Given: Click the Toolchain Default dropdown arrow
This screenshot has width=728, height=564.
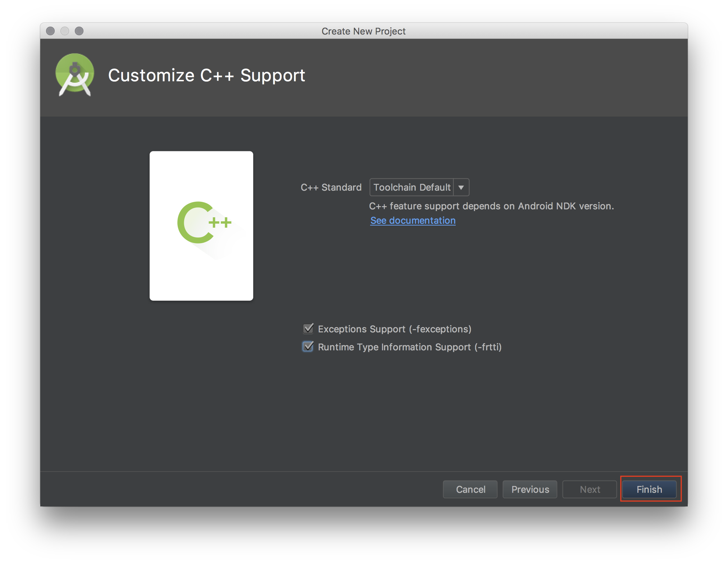Looking at the screenshot, I should (461, 187).
